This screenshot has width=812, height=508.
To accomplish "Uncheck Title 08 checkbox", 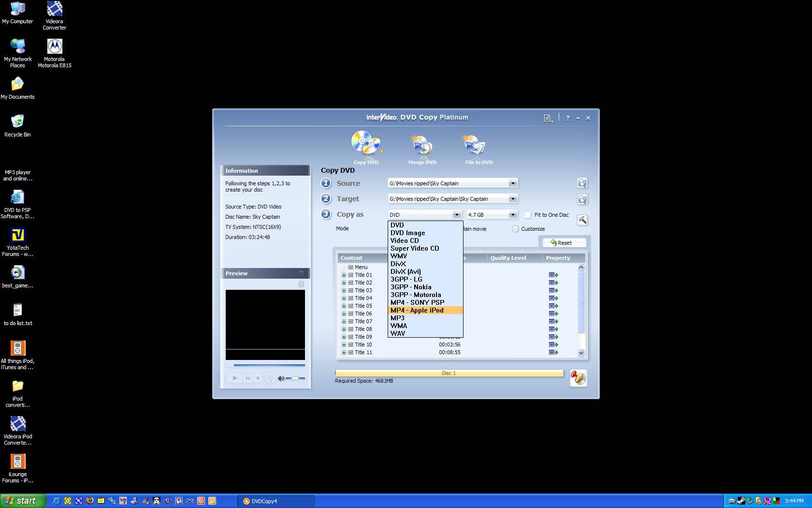I will point(351,329).
